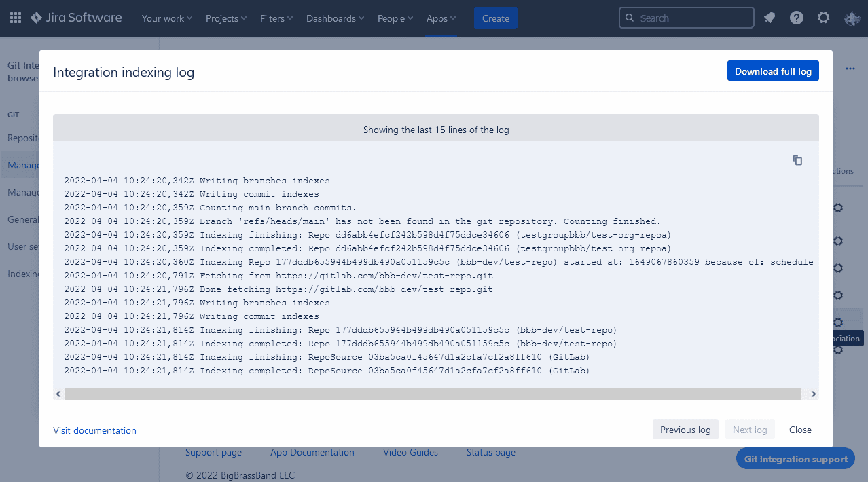Screen dimensions: 868x482
Task: Expand the Your work dropdown
Action: pos(166,18)
